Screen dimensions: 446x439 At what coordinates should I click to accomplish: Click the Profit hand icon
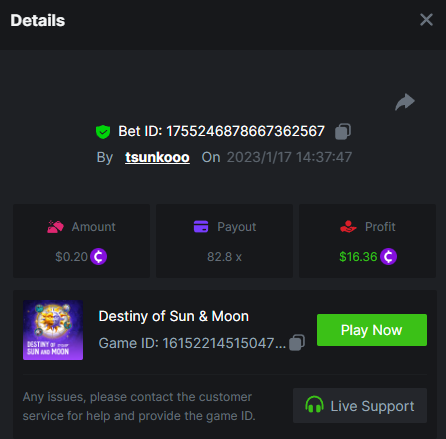coord(348,227)
